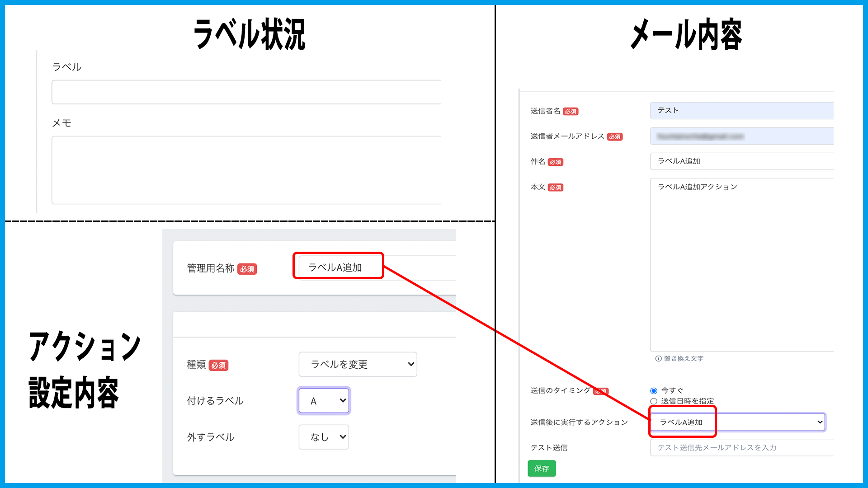Image resolution: width=868 pixels, height=488 pixels.
Task: Click inside the 本文 body text area
Action: 741,267
